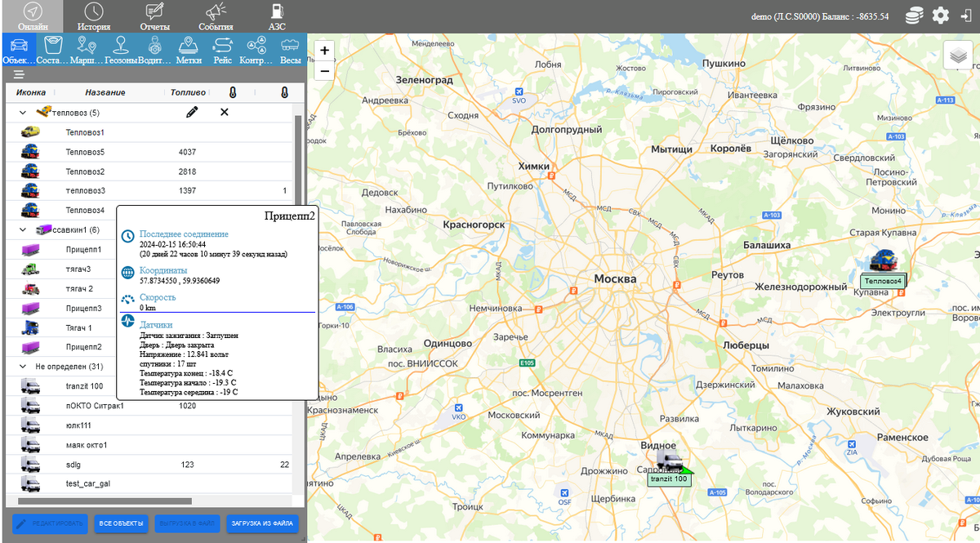Open the Весы scales icon
The height and width of the screenshot is (543, 980).
[290, 50]
